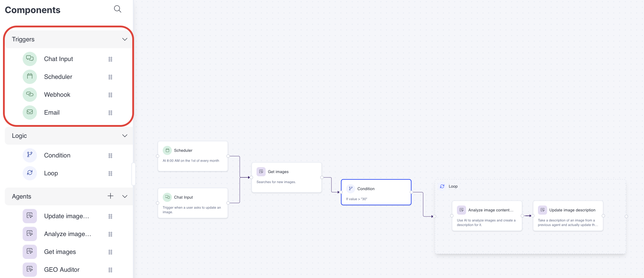Select the Analyze image agent in sidebar
Screen dimensions: 644x278
click(x=67, y=234)
